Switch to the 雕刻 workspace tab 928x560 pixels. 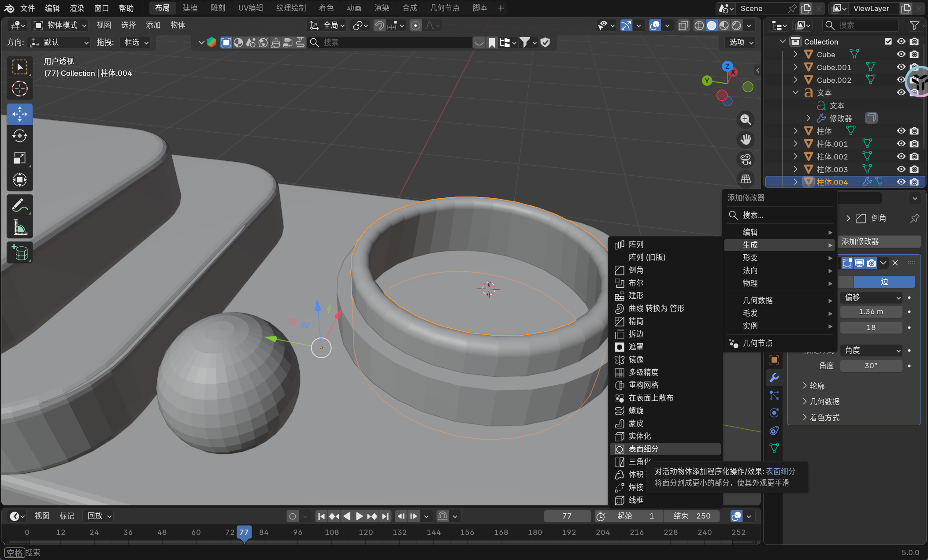click(218, 8)
